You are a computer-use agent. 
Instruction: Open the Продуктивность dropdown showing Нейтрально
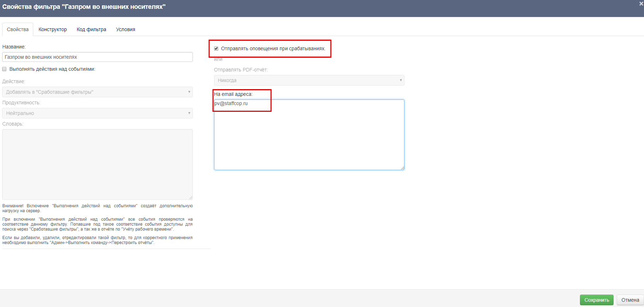(x=97, y=113)
